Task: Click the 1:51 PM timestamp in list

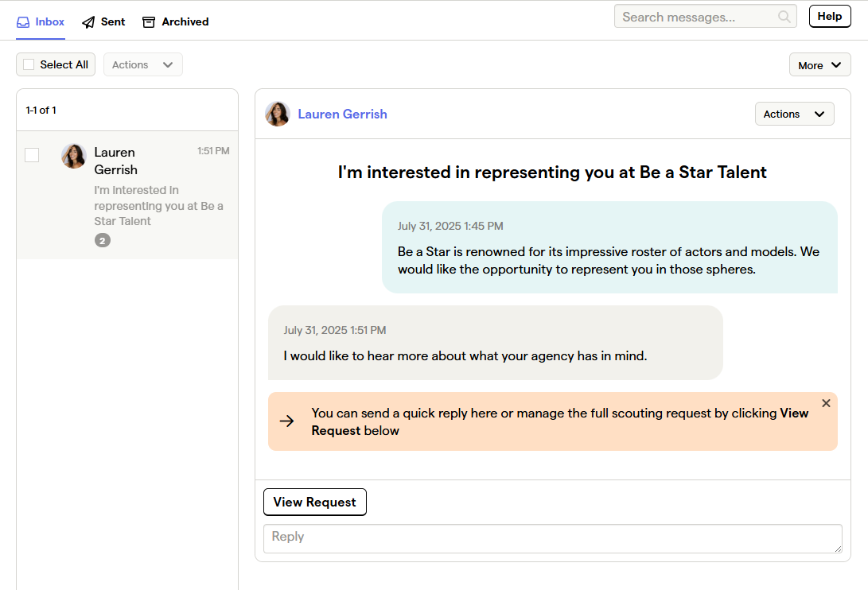Action: [213, 151]
